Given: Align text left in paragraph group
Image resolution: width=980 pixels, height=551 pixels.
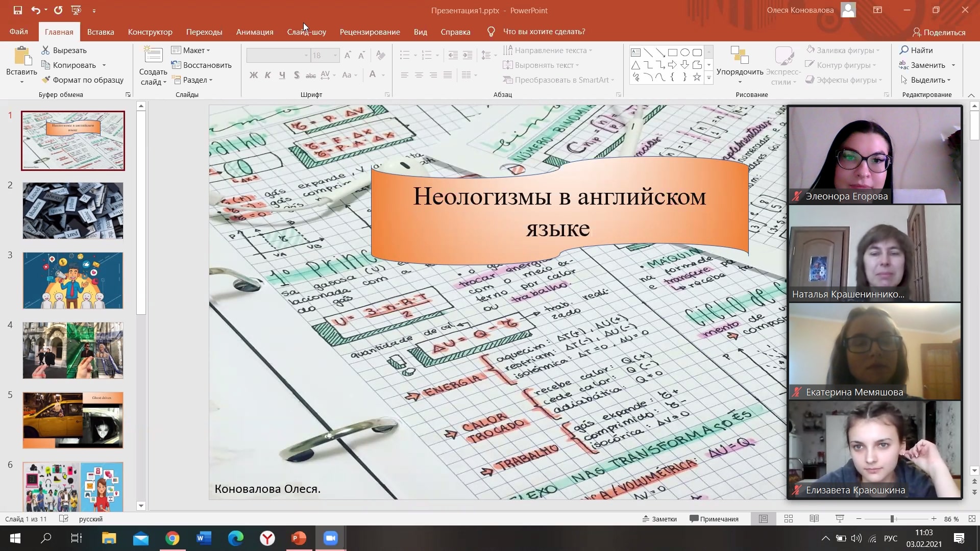Looking at the screenshot, I should 404,75.
